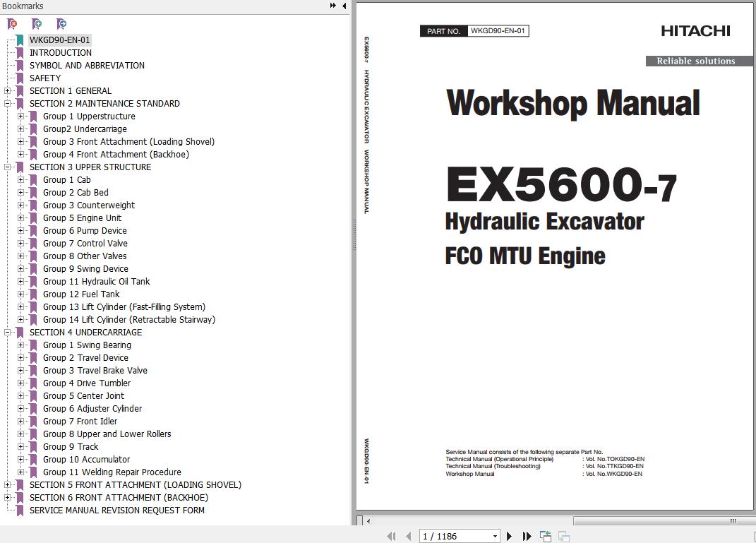Click the Workshop Manual title on the page
The height and width of the screenshot is (543, 756).
[x=572, y=103]
